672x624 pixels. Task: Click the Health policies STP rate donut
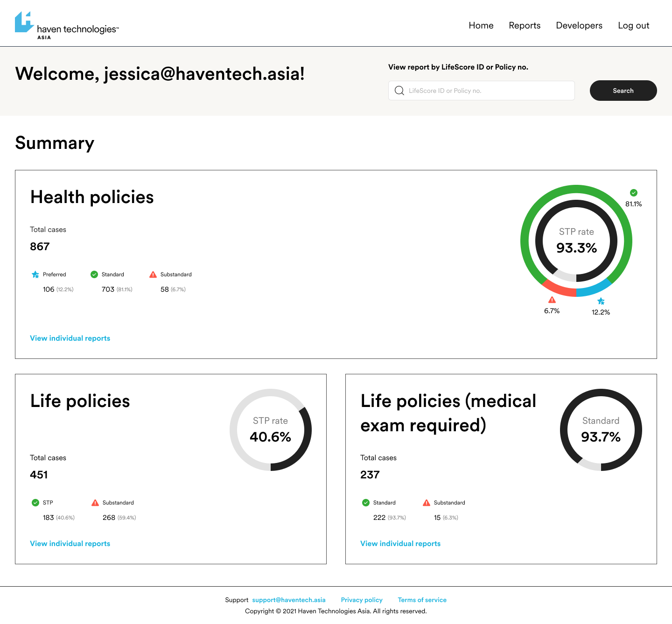576,241
